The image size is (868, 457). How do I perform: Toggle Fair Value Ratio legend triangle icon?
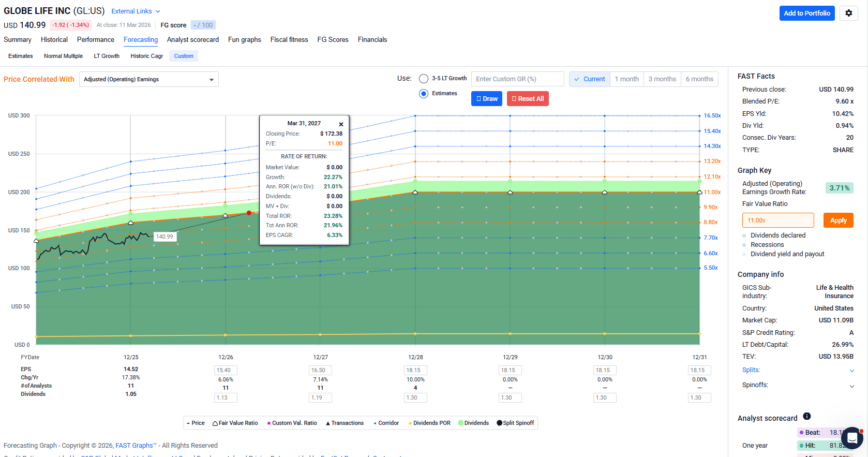(x=215, y=423)
